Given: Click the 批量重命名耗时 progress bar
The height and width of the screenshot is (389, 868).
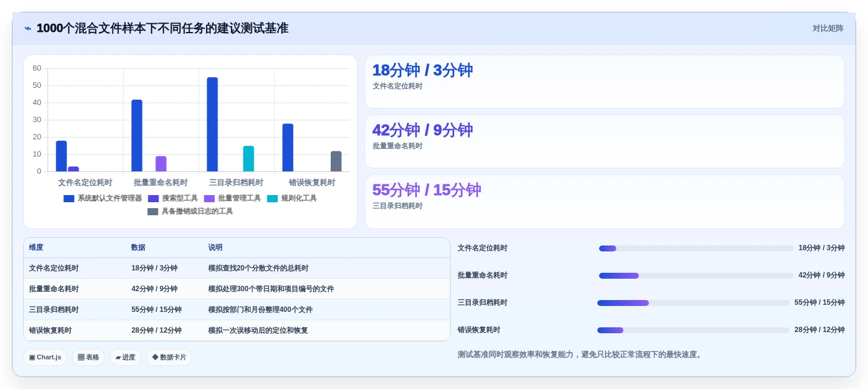Looking at the screenshot, I should pos(696,276).
